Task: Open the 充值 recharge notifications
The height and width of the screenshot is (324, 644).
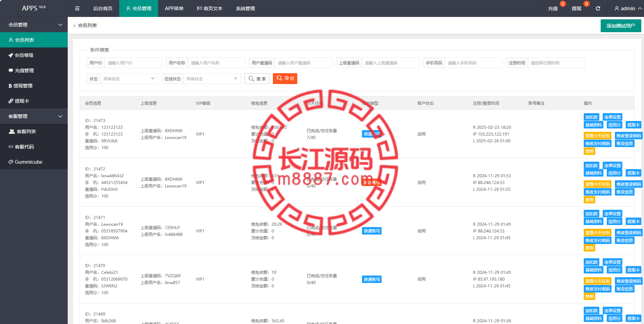Action: coord(553,8)
